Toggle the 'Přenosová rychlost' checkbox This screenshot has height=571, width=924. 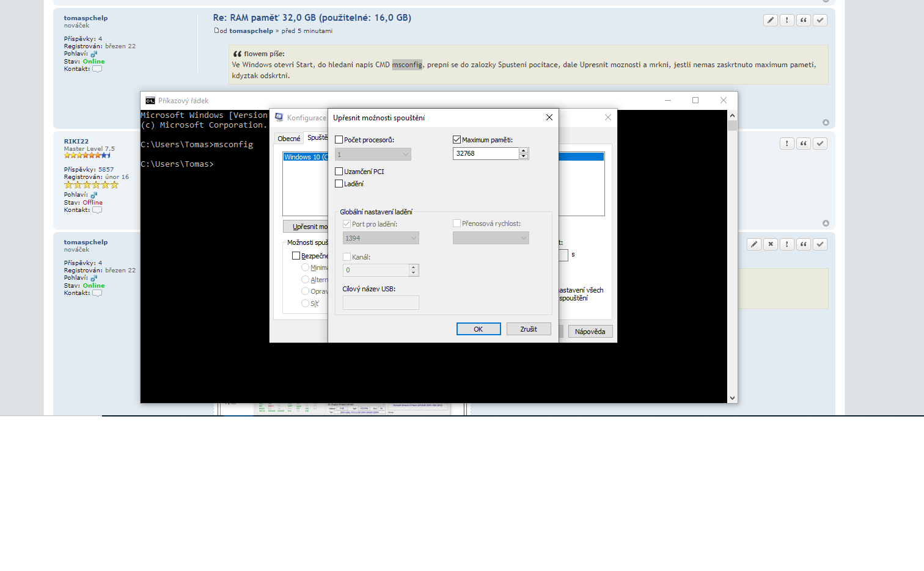pyautogui.click(x=457, y=224)
